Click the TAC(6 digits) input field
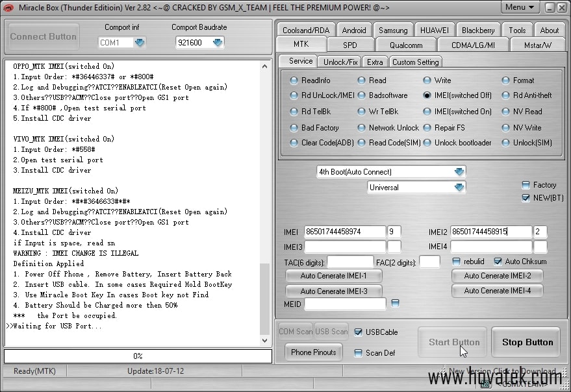The width and height of the screenshot is (571, 392). 350,262
